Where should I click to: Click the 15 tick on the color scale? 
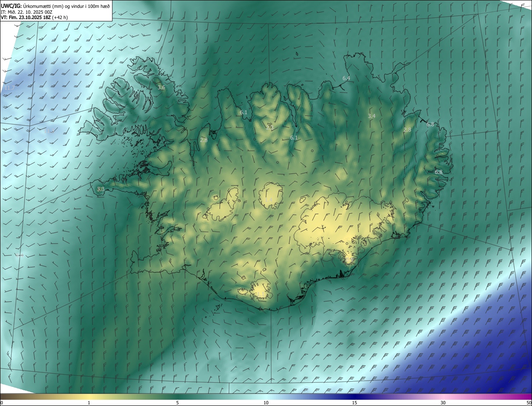[x=355, y=403]
